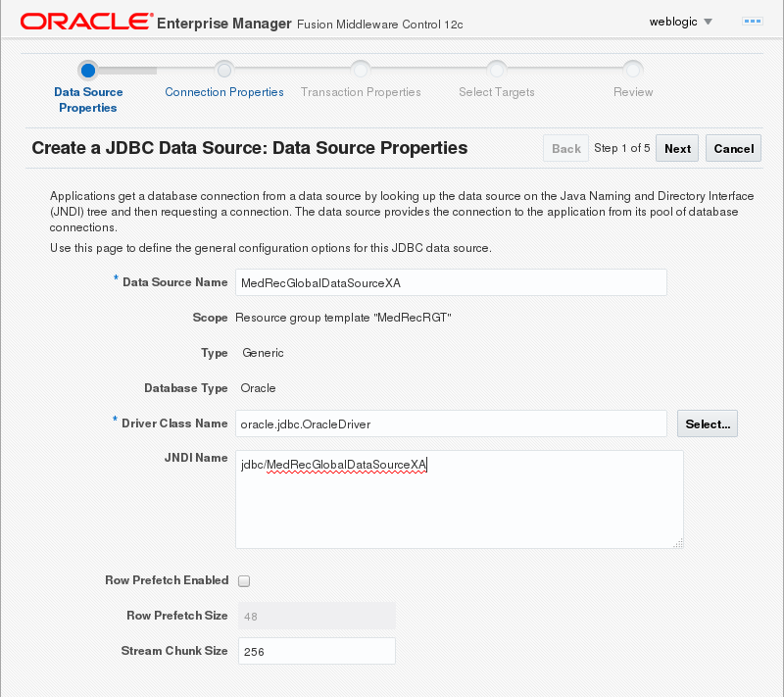
Task: Go to Data Source Properties step label
Action: [88, 99]
